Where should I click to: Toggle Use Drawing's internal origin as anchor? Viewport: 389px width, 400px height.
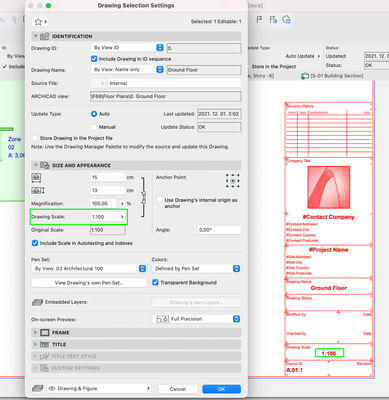pyautogui.click(x=160, y=200)
